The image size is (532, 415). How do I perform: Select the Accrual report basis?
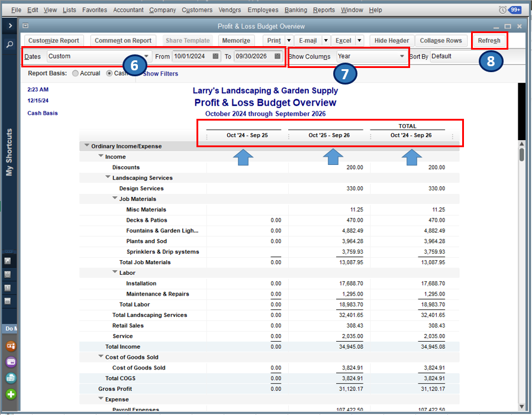click(75, 74)
